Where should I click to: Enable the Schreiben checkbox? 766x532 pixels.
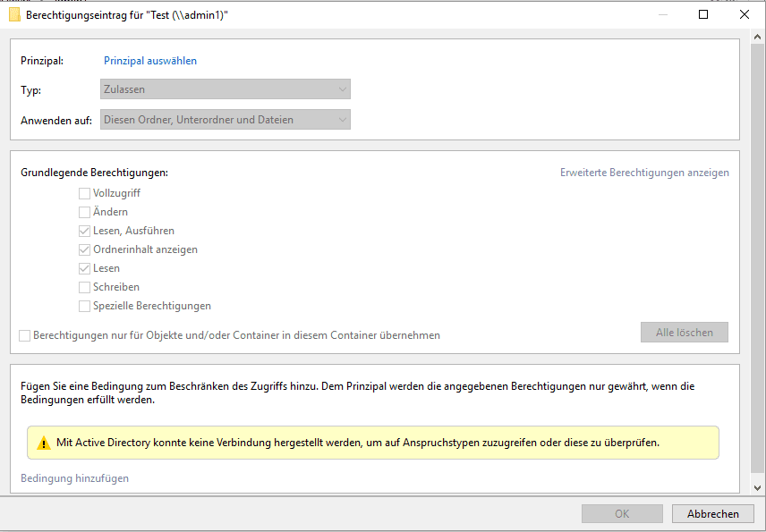(x=84, y=287)
